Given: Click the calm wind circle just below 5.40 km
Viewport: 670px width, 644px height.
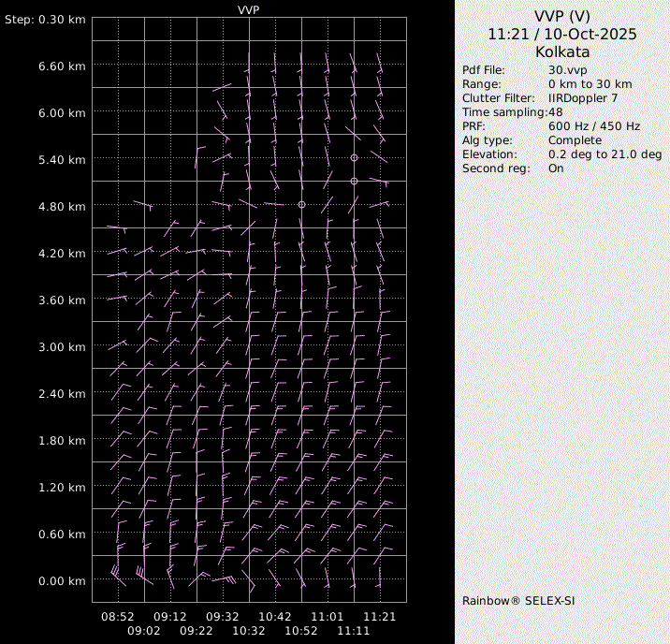Looking at the screenshot, I should [x=354, y=181].
